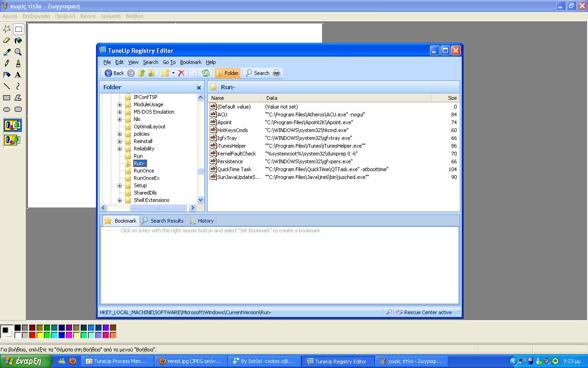Sort values by the Size column header
The width and height of the screenshot is (588, 368).
pyautogui.click(x=445, y=98)
